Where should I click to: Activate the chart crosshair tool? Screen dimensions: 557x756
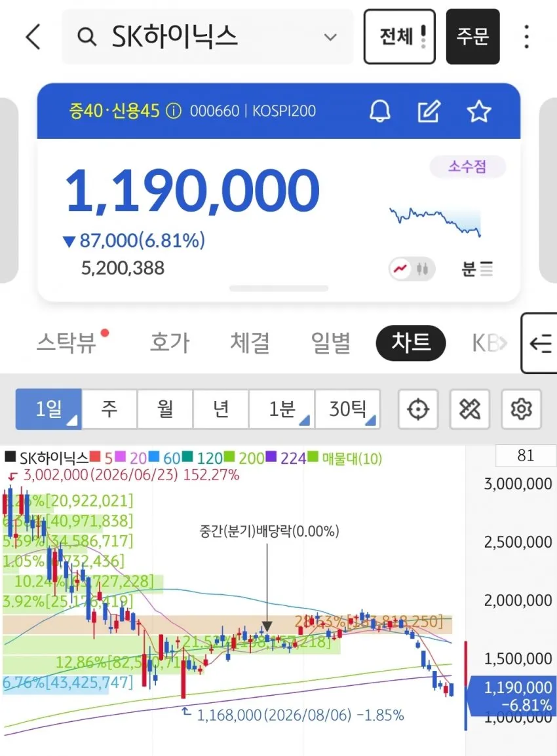point(418,409)
